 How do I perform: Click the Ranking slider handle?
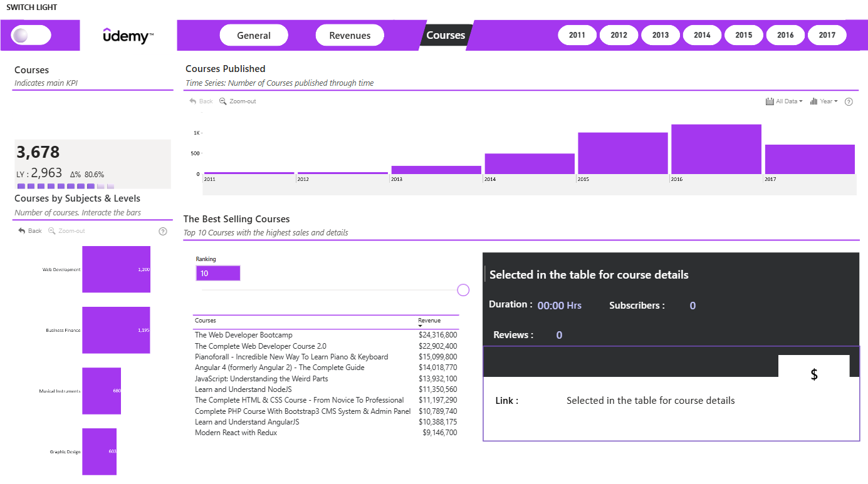point(463,290)
